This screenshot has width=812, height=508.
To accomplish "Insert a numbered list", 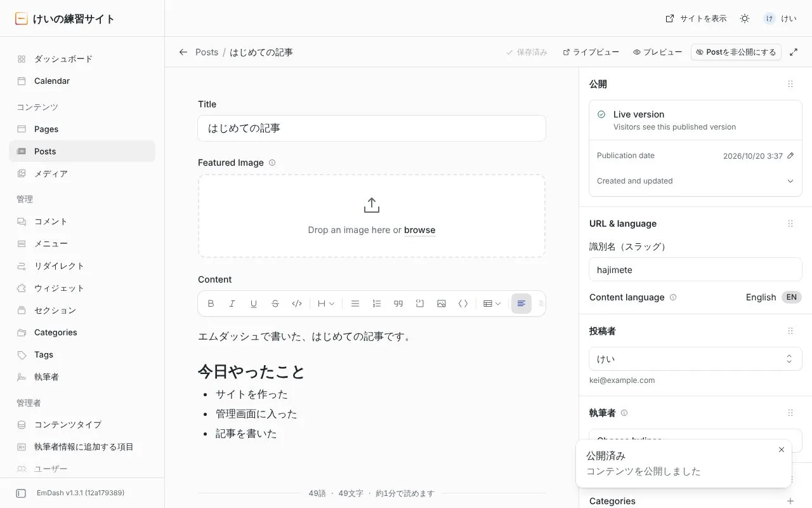I will (x=377, y=304).
